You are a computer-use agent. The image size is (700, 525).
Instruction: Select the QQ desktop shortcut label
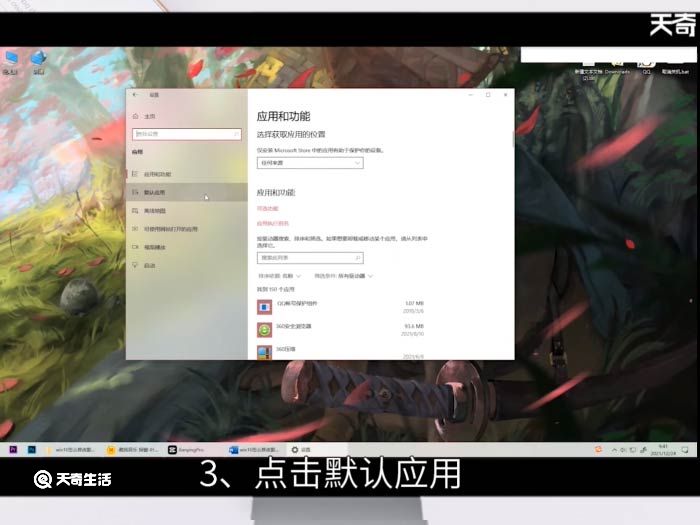(x=646, y=71)
